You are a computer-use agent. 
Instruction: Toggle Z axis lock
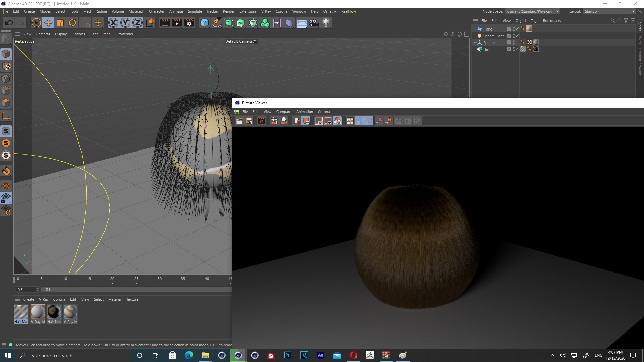(x=138, y=23)
